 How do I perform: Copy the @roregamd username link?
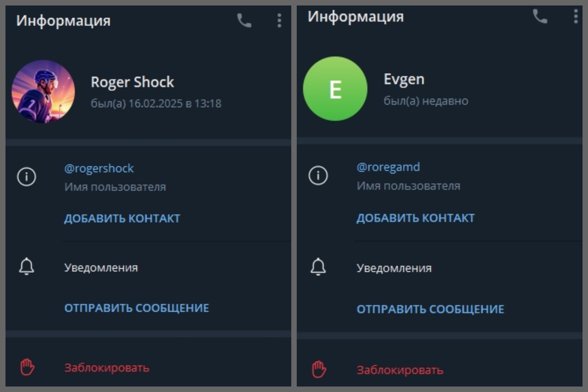point(388,167)
